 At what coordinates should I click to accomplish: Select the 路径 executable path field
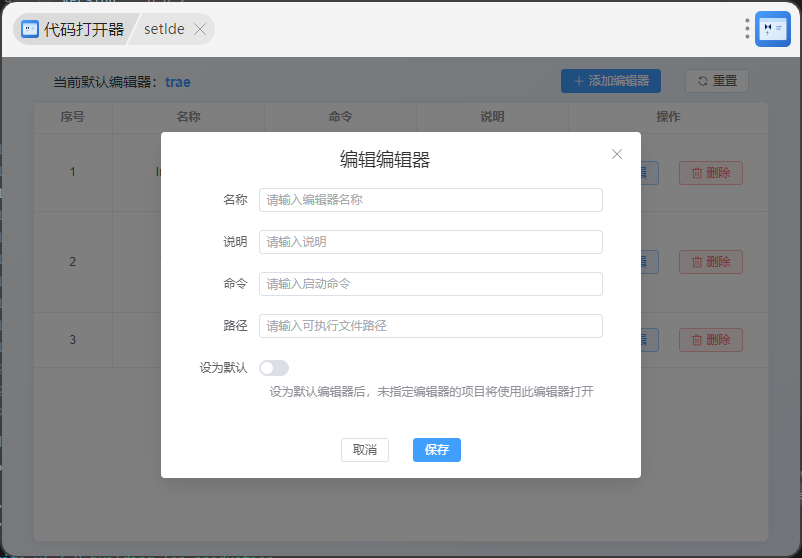tap(431, 326)
